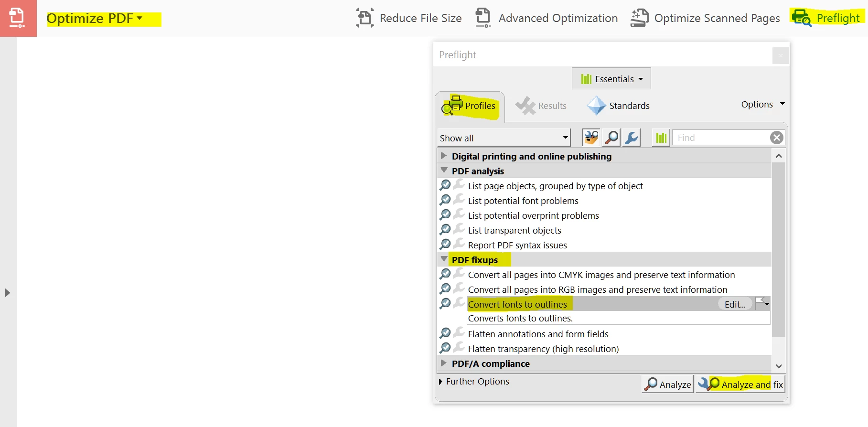Select Report PDF syntax issues profile

pyautogui.click(x=517, y=245)
